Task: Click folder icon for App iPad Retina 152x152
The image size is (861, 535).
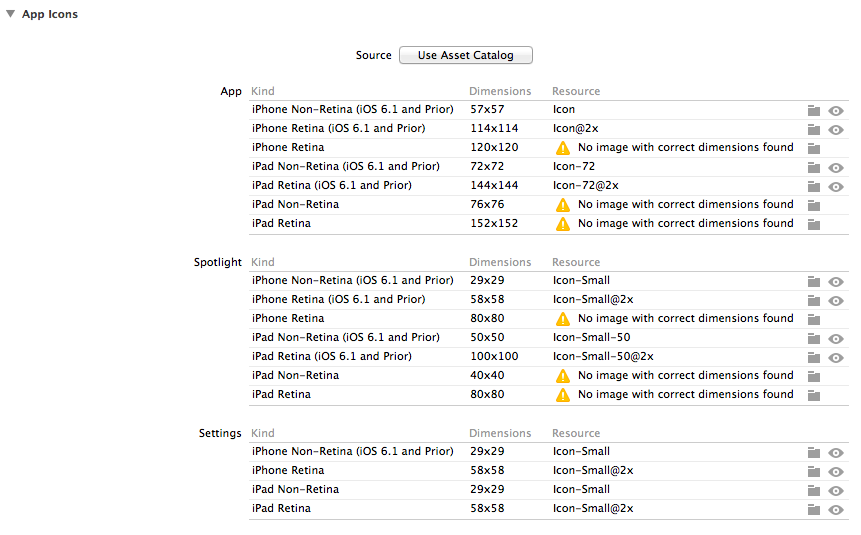Action: [x=814, y=224]
